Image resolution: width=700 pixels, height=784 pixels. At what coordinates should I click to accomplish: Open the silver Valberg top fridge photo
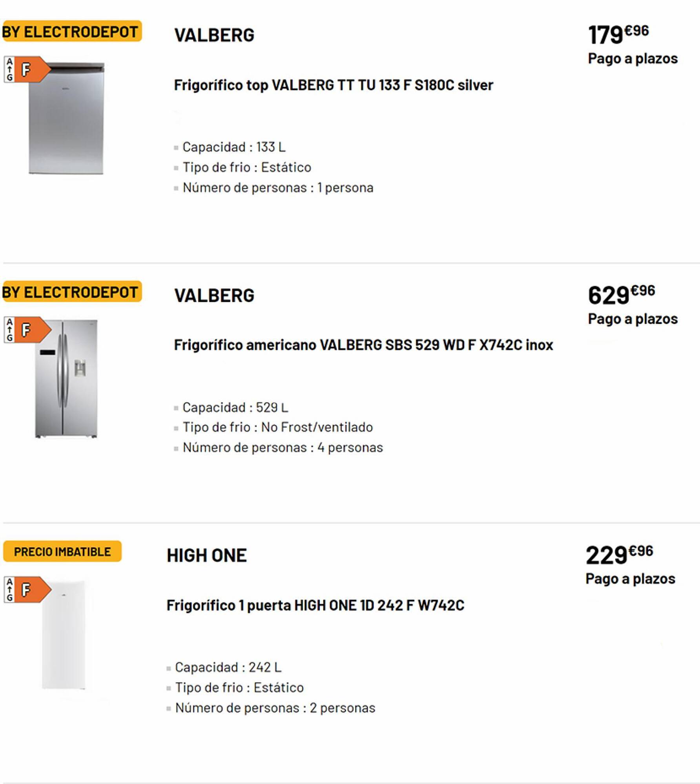coord(66,118)
